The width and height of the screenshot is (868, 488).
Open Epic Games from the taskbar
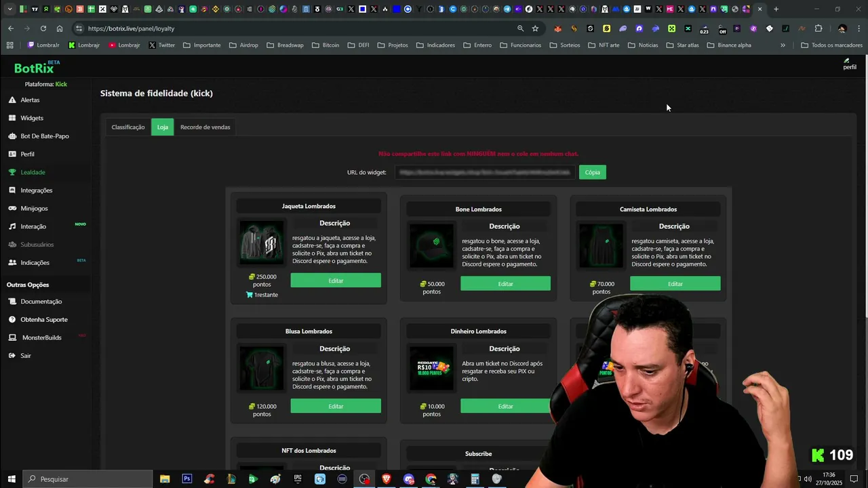tap(298, 479)
